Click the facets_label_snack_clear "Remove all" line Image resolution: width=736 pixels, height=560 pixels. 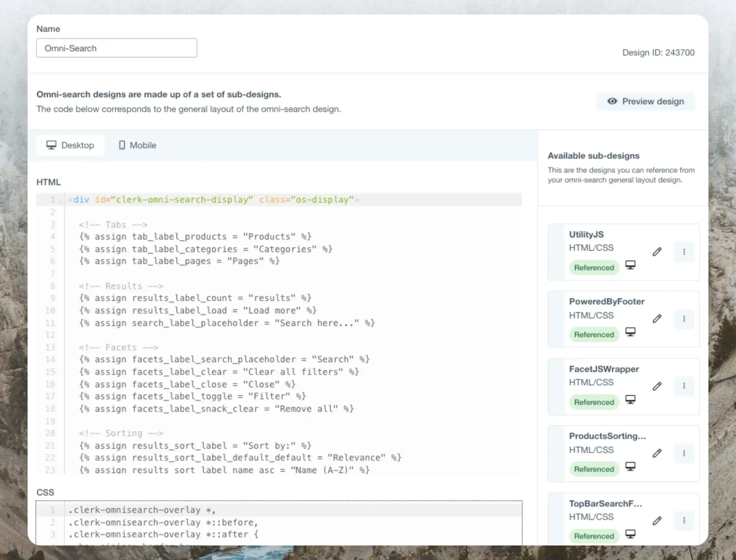pyautogui.click(x=216, y=409)
